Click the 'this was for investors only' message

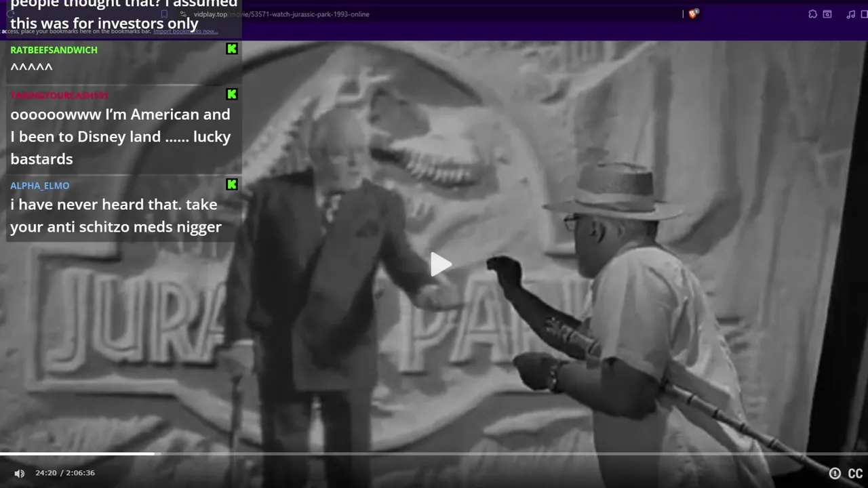[104, 24]
